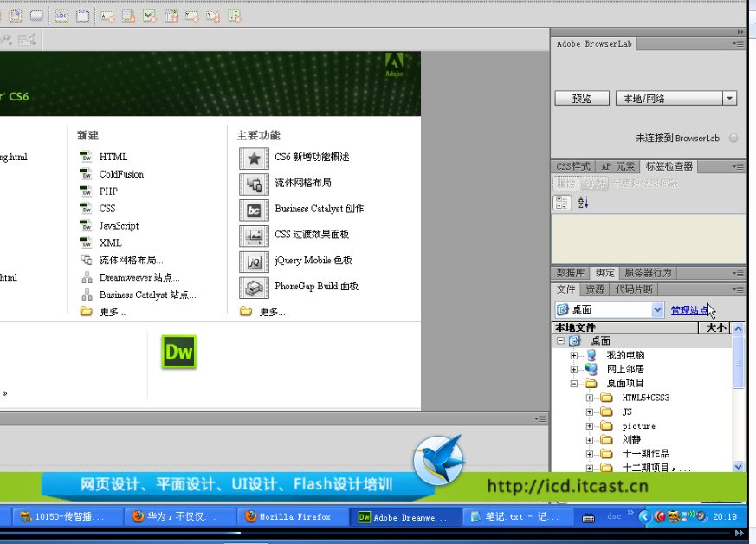Insert a Spry Validation Select
Image resolution: width=756 pixels, height=544 pixels.
[171, 16]
